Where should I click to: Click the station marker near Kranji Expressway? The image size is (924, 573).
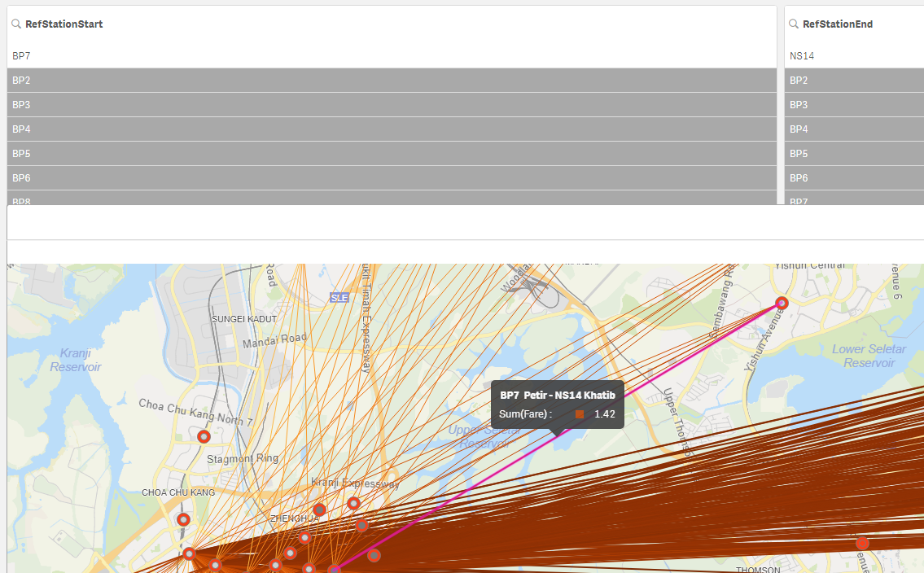pos(353,502)
